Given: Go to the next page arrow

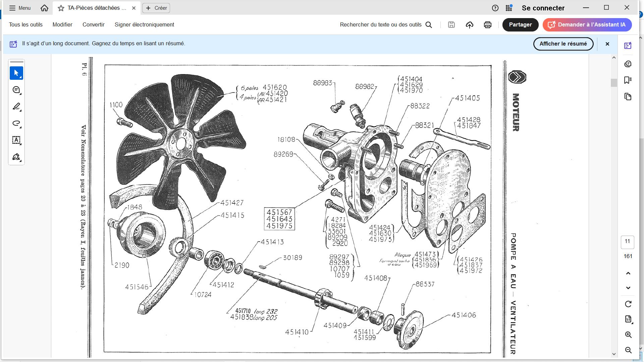Looking at the screenshot, I should tap(628, 288).
